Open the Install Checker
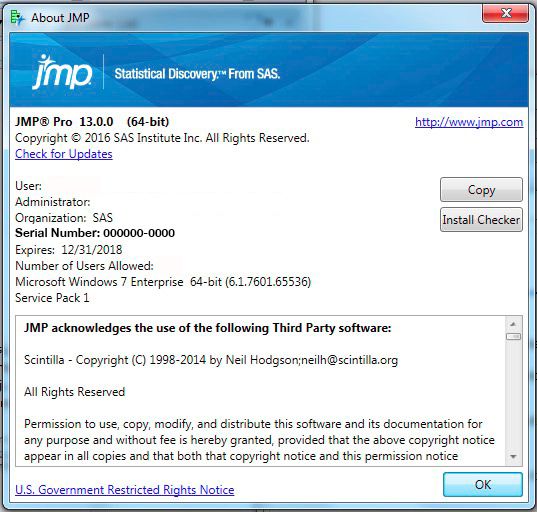 pyautogui.click(x=481, y=220)
